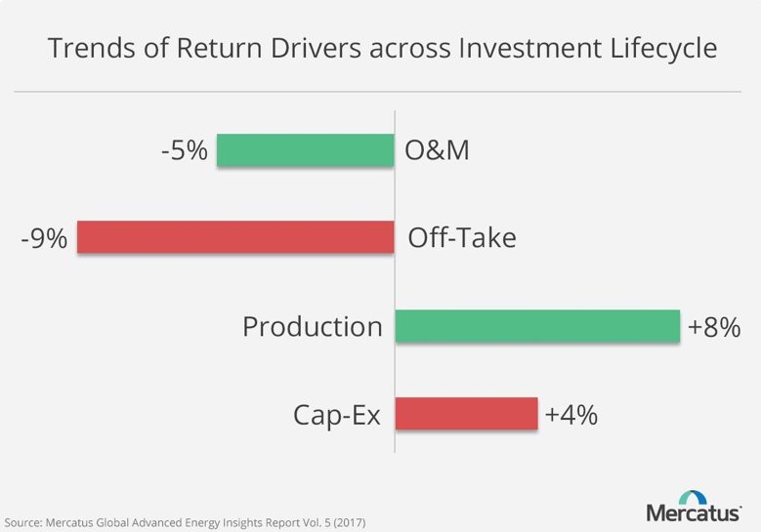This screenshot has height=532, width=761.
Task: Click the red Cap-Ex bar
Action: pos(467,414)
